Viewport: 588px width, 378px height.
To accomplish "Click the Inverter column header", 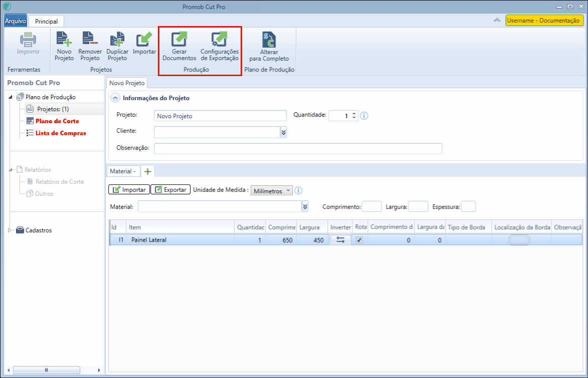I will point(340,227).
